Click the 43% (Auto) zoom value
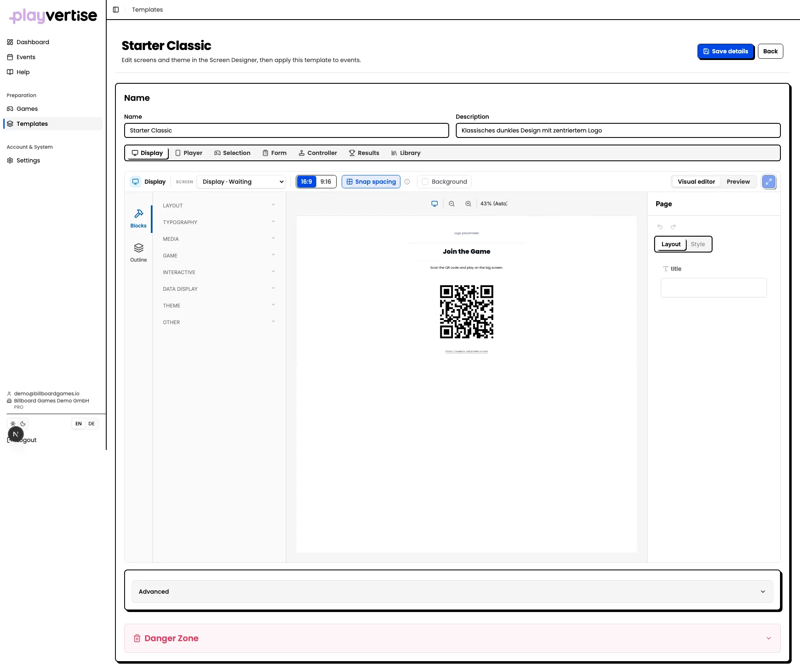The width and height of the screenshot is (800, 672). [494, 204]
